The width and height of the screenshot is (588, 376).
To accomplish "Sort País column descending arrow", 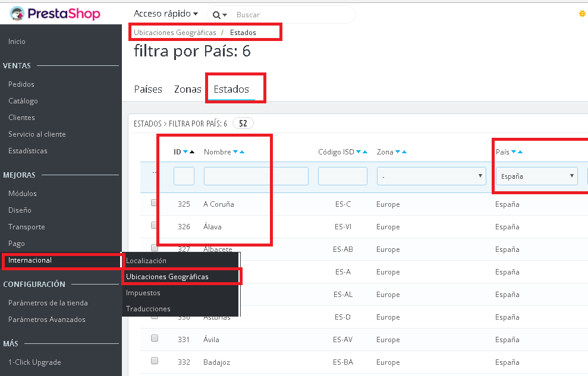I will (x=514, y=153).
